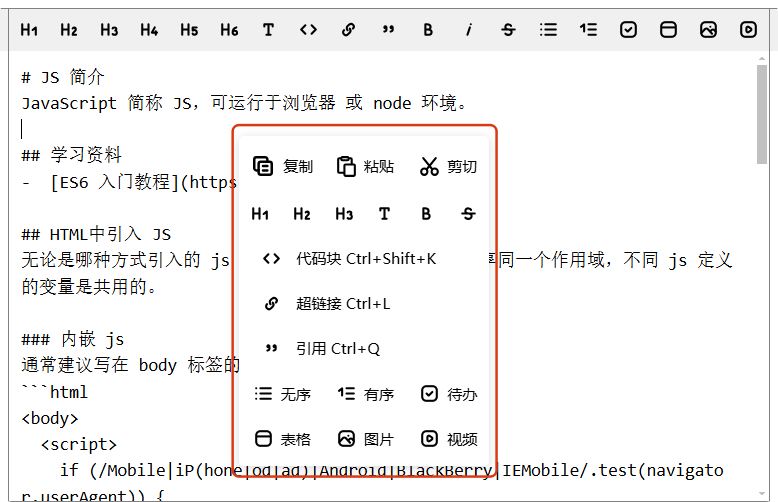Insert ordered list from top toolbar
Viewport: 778px width, 502px height.
coord(588,30)
